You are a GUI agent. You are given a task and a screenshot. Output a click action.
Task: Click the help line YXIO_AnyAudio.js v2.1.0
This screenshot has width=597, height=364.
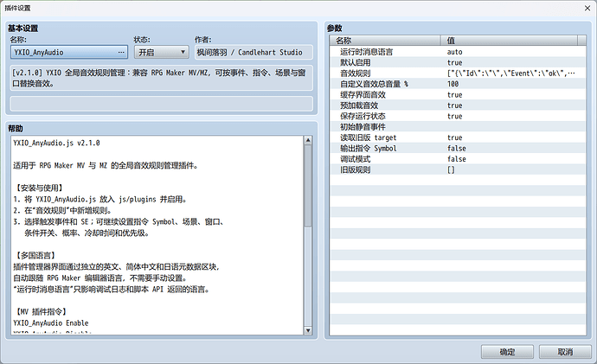coord(56,143)
